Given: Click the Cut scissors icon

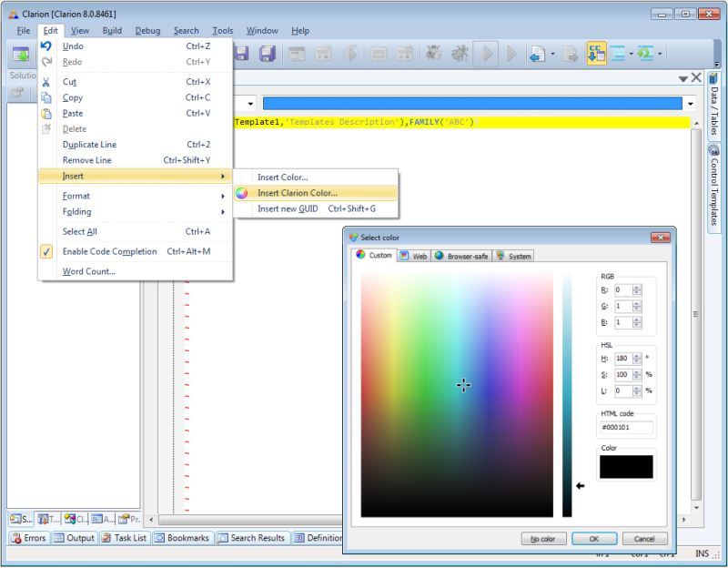Looking at the screenshot, I should tap(46, 82).
